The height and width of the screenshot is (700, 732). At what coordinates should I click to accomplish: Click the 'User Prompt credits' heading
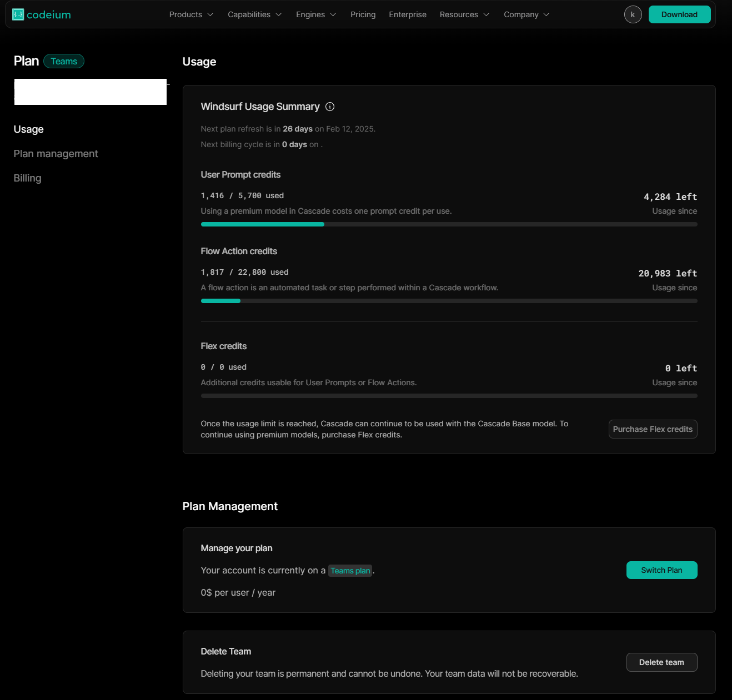tap(240, 174)
